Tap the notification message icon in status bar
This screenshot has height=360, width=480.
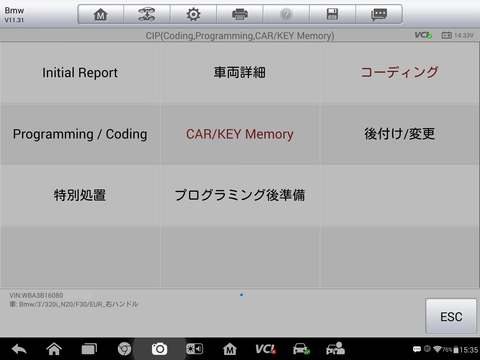pyautogui.click(x=417, y=349)
